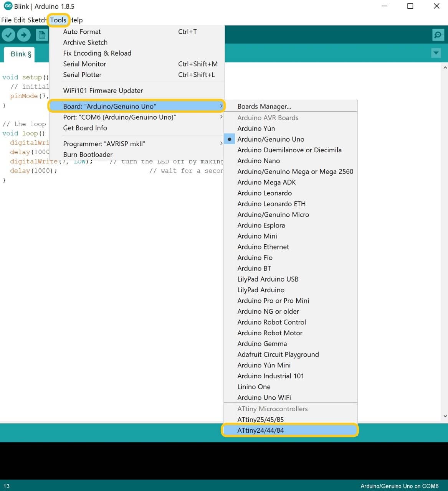
Task: Select Arduino Yún board
Action: click(x=290, y=129)
